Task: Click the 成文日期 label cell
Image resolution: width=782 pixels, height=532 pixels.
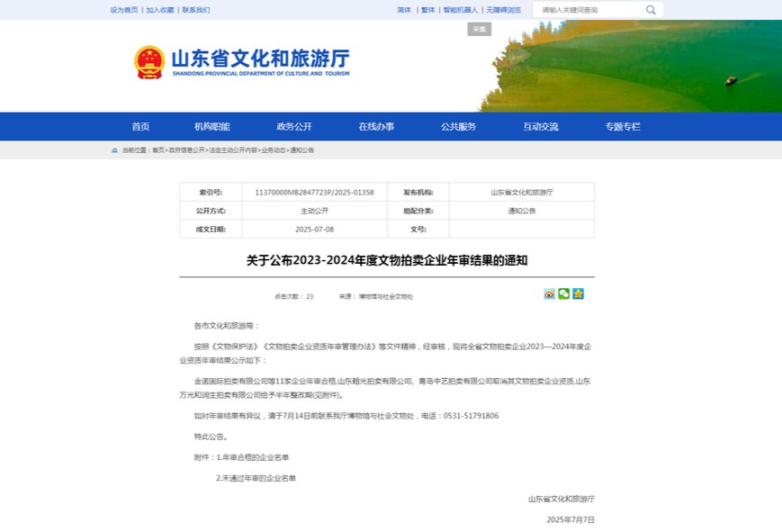Action: pyautogui.click(x=211, y=230)
